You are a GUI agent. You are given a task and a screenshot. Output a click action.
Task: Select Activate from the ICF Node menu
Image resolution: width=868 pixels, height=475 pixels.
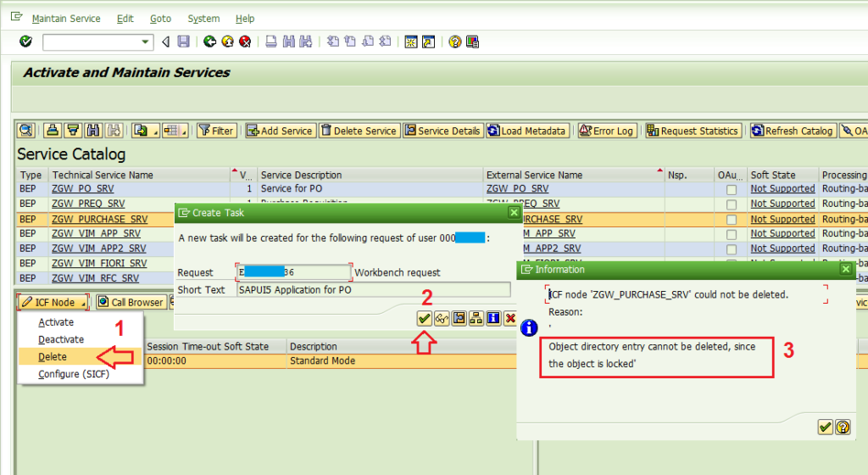56,322
